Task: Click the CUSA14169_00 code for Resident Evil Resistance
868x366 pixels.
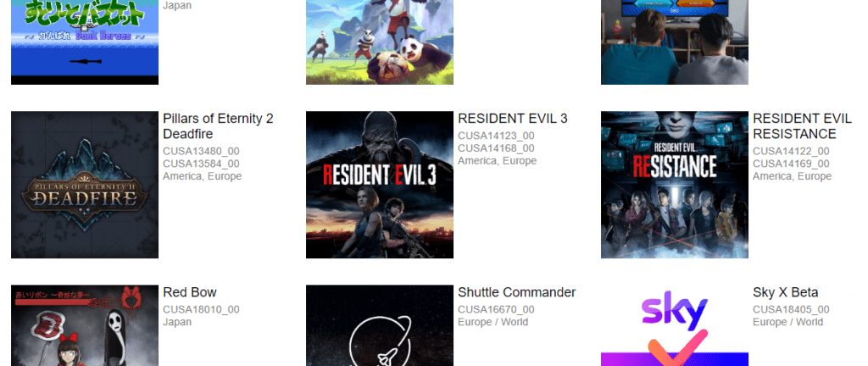Action: pos(791,164)
